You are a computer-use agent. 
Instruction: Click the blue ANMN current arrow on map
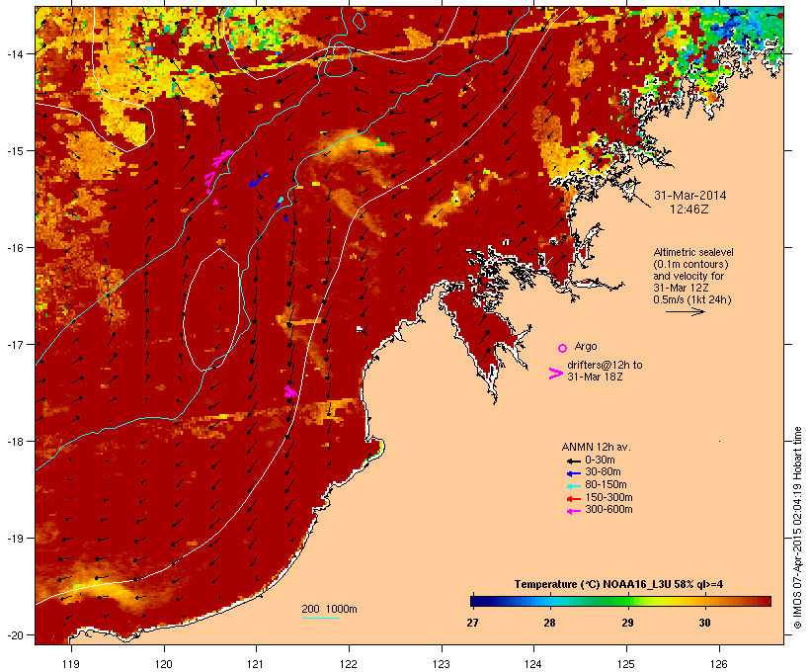259,180
